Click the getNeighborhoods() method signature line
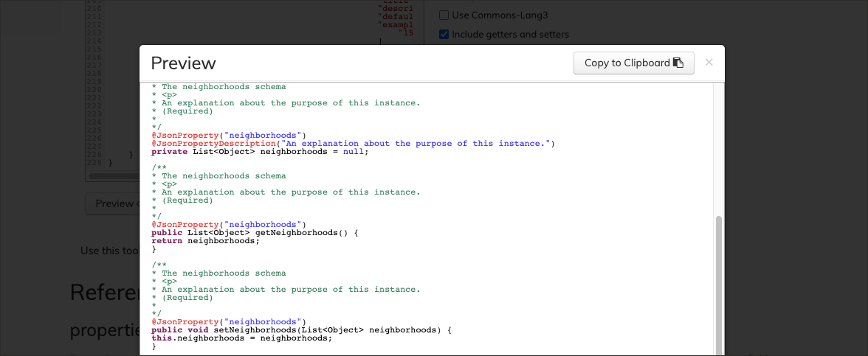The height and width of the screenshot is (356, 868). pos(255,233)
